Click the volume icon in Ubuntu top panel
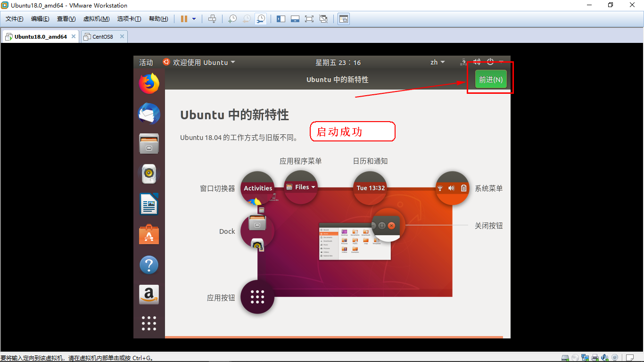This screenshot has width=644, height=362. pos(477,62)
